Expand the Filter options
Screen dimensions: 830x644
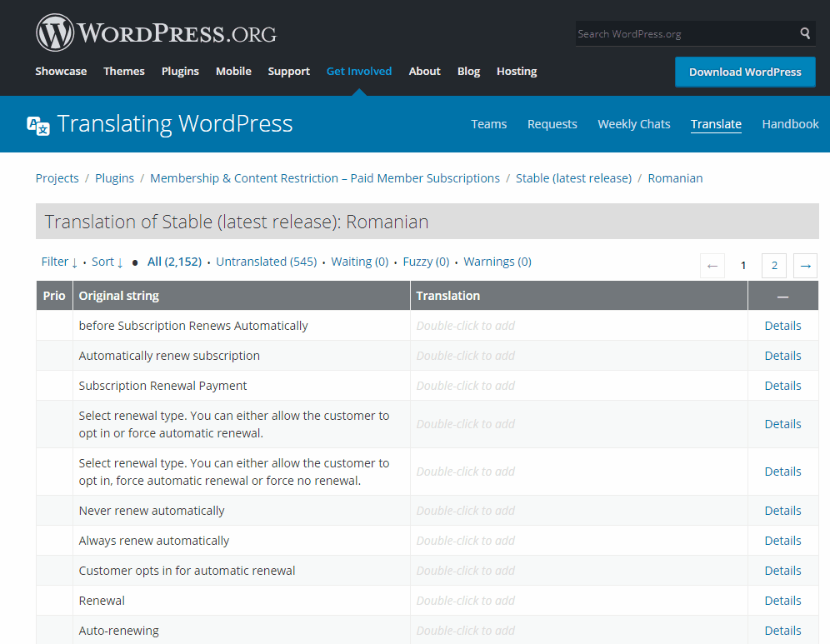(59, 262)
